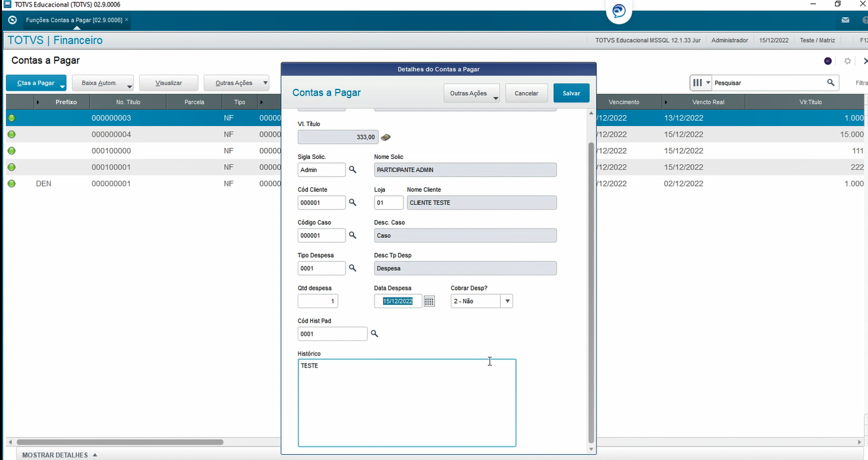Sort by Parcela column header
The image size is (868, 460).
click(194, 102)
